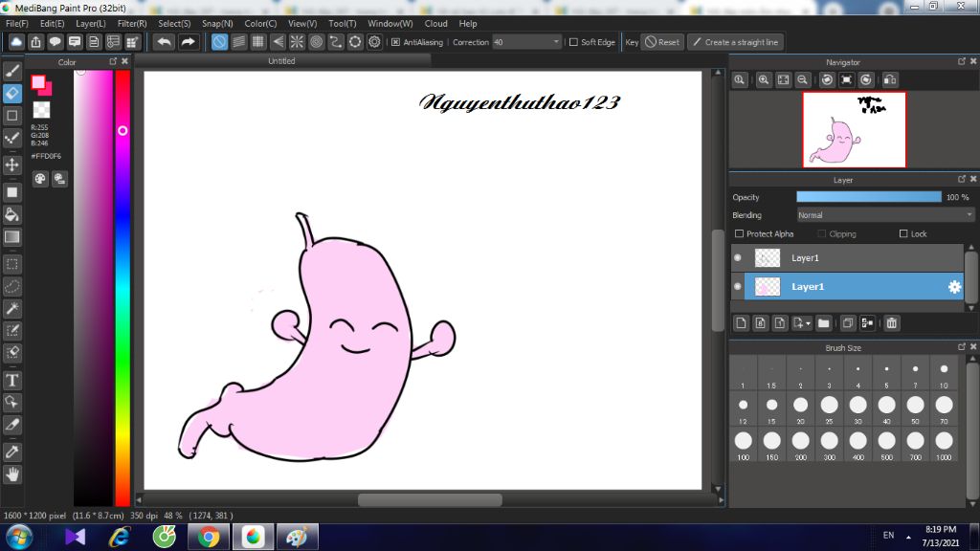
Task: Open the Windows Start button
Action: point(19,537)
